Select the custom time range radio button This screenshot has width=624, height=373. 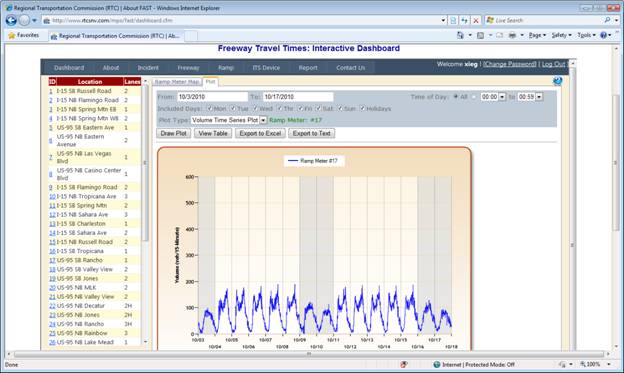tap(474, 97)
